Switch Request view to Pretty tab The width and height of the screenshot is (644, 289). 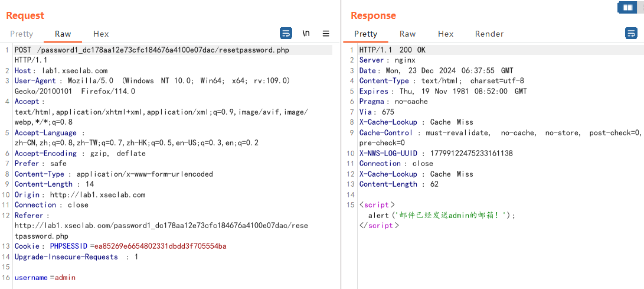tap(21, 34)
